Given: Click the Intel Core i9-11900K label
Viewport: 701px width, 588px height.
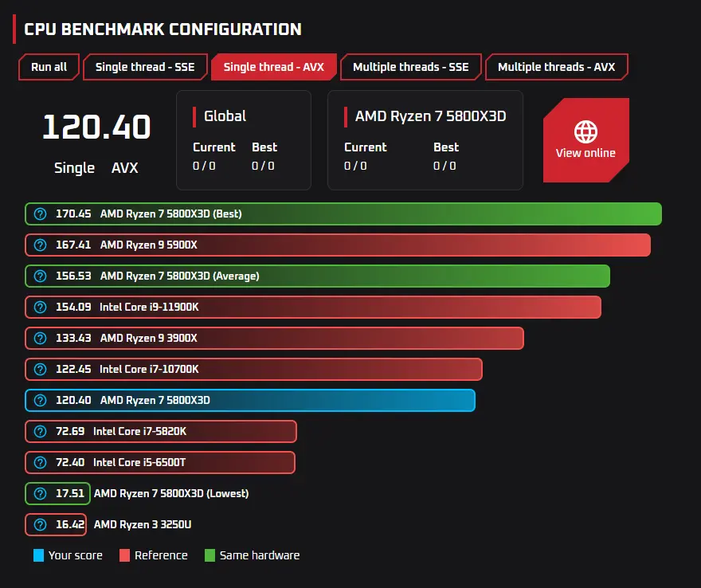Looking at the screenshot, I should click(149, 308).
